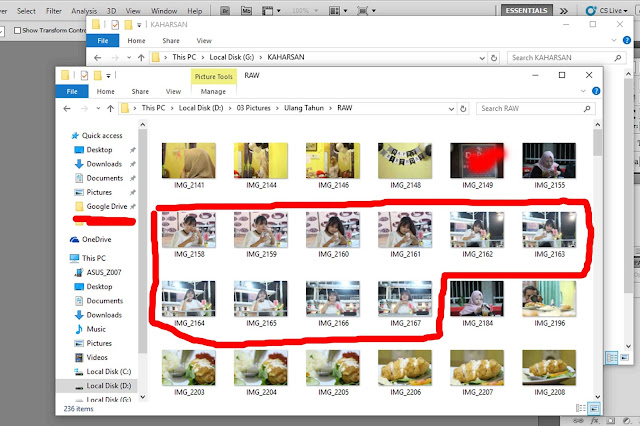Image resolution: width=640 pixels, height=426 pixels.
Task: Open the Screen Mode dropdown
Action: [366, 11]
